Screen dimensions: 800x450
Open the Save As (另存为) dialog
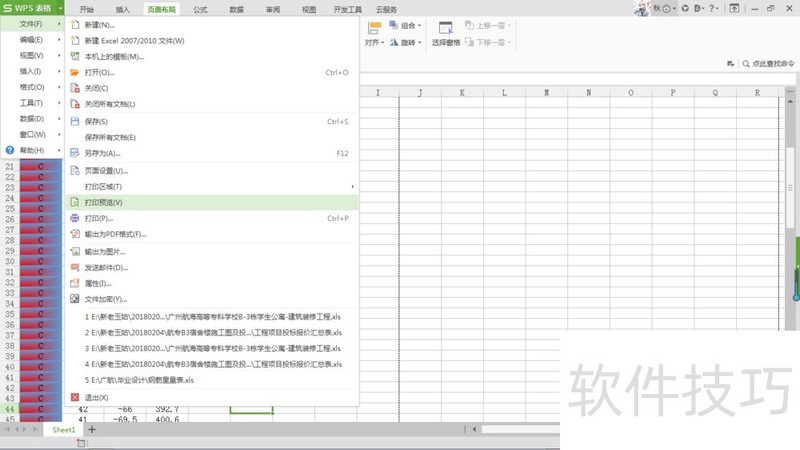212,153
